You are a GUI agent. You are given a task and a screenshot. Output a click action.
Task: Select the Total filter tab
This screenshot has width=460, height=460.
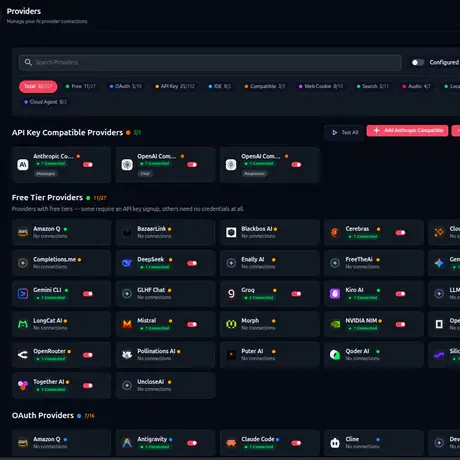point(38,86)
